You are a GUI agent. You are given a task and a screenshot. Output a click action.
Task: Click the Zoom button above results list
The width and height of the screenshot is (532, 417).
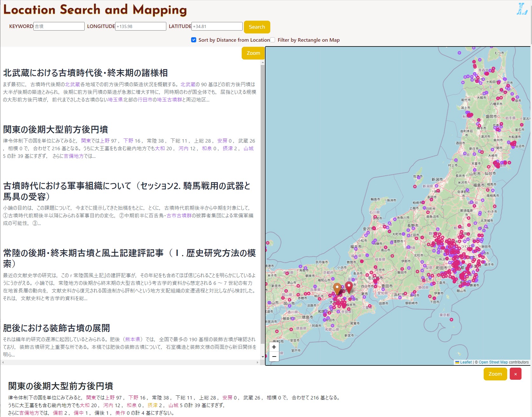(253, 53)
